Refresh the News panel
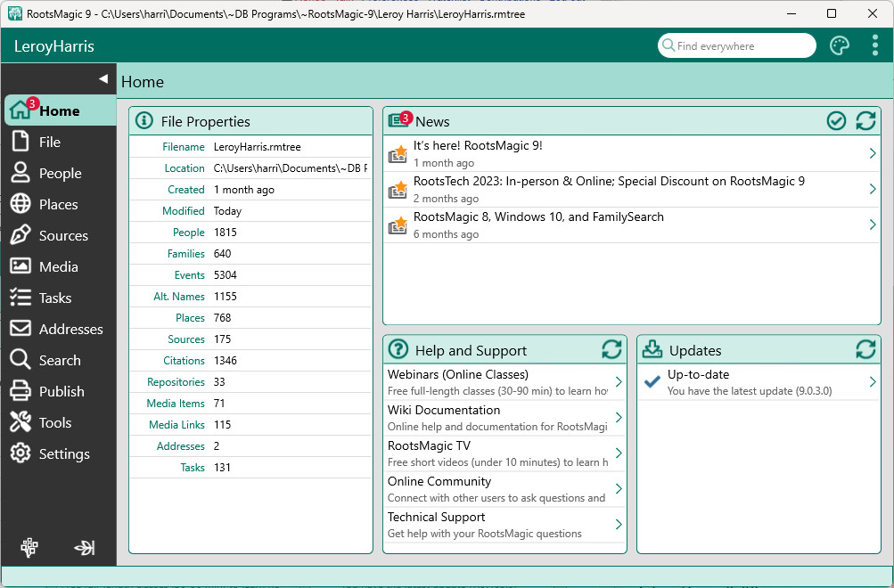 pos(865,121)
